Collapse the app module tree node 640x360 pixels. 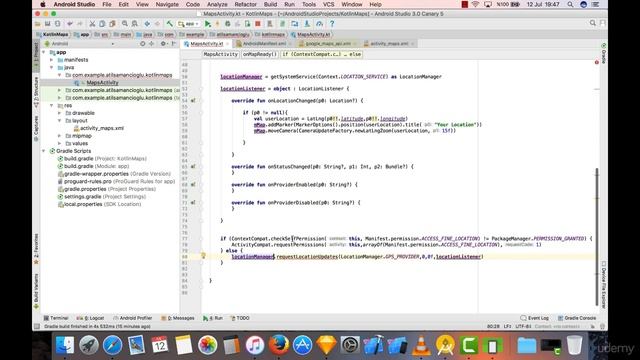pyautogui.click(x=44, y=52)
